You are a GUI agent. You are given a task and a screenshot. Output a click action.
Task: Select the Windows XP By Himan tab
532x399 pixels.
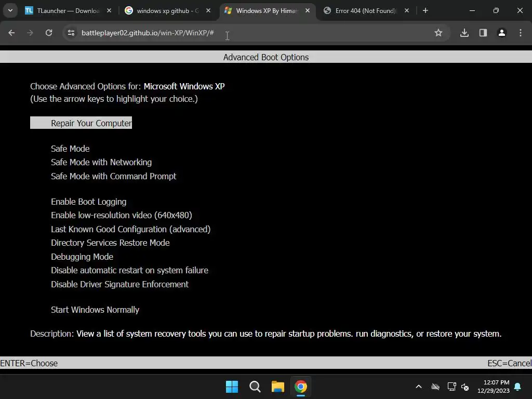[268, 10]
